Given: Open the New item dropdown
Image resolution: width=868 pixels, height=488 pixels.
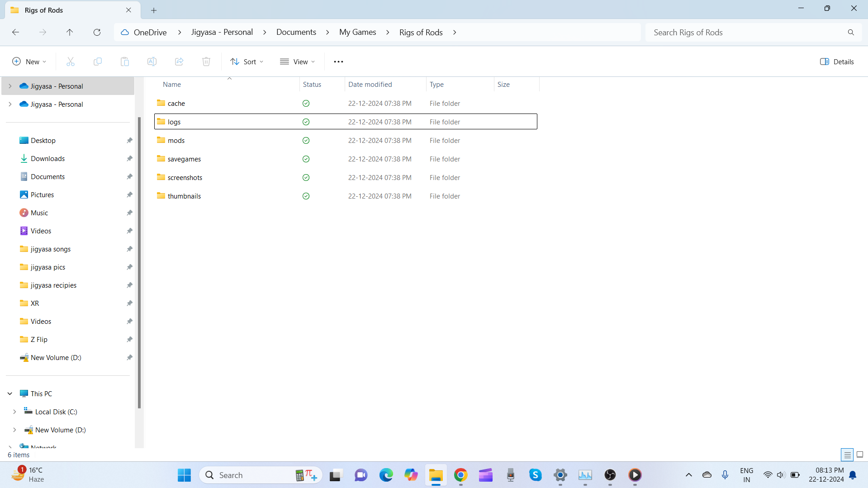Looking at the screenshot, I should click(29, 62).
